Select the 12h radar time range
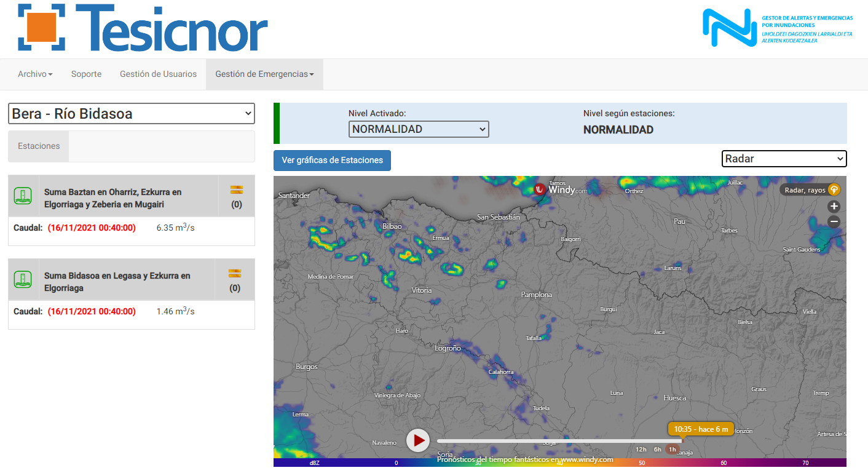This screenshot has width=868, height=473. [641, 450]
